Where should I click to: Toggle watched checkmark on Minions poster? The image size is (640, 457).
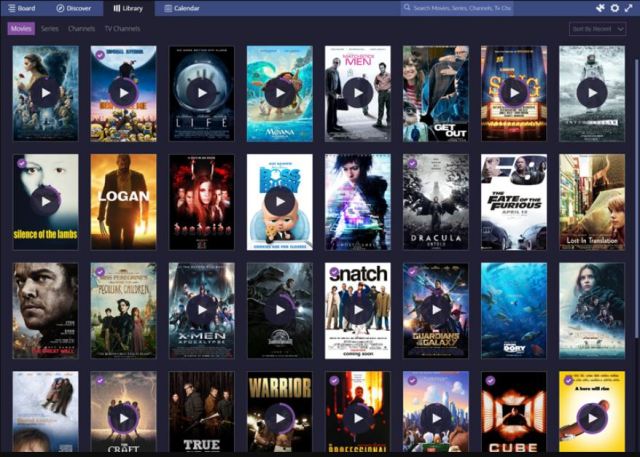click(99, 54)
